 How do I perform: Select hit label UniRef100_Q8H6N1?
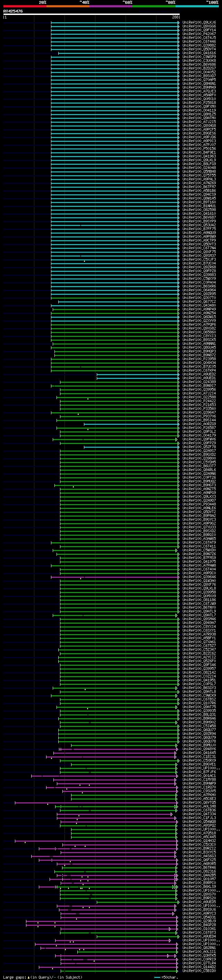(x=199, y=83)
